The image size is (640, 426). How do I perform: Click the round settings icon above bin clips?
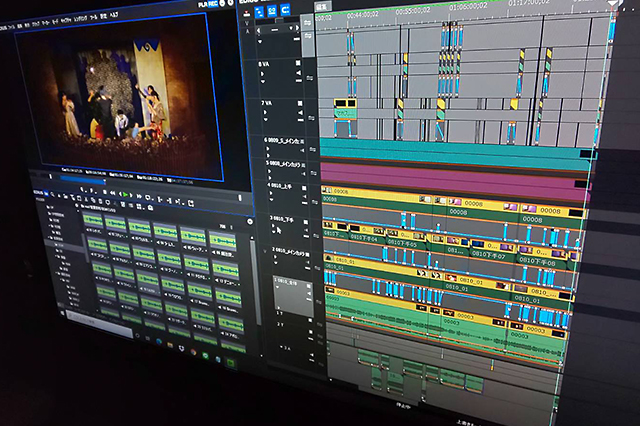pos(249,222)
